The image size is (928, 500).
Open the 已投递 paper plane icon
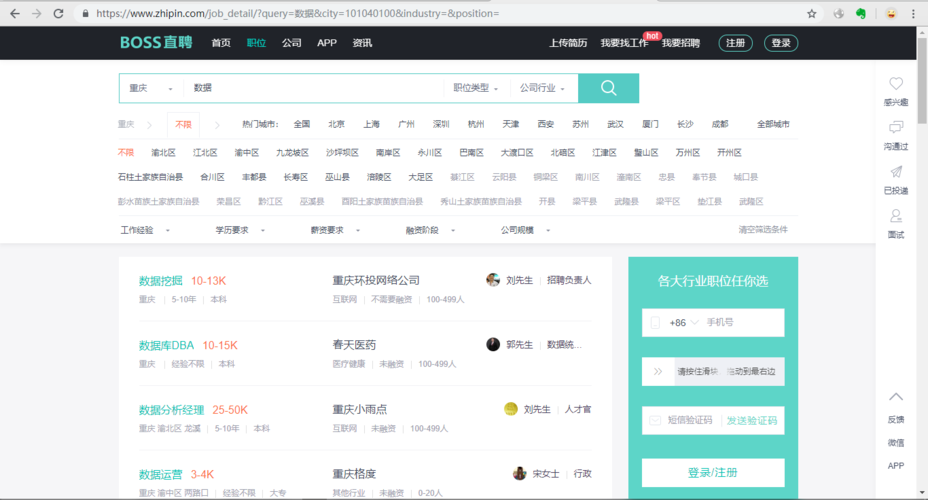click(x=896, y=172)
